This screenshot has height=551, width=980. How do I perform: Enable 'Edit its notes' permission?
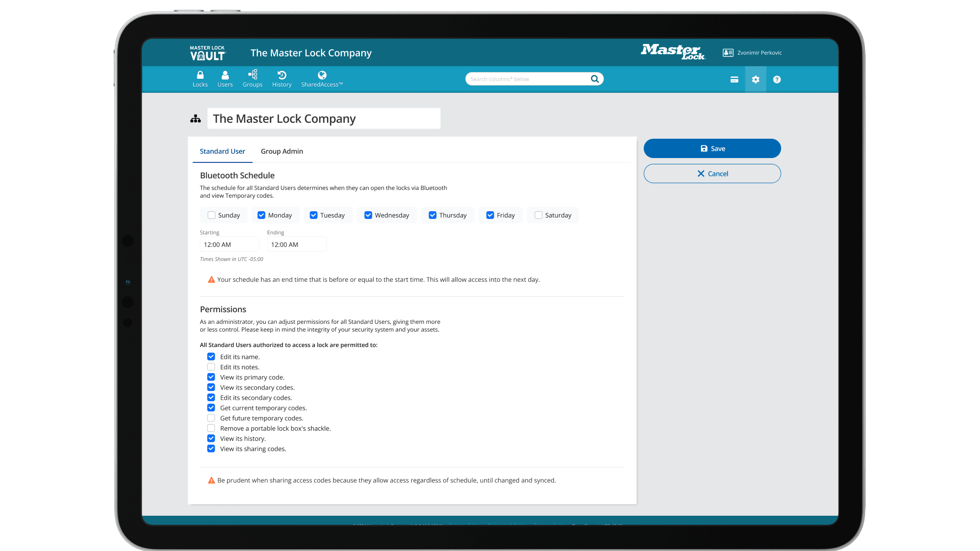(211, 366)
